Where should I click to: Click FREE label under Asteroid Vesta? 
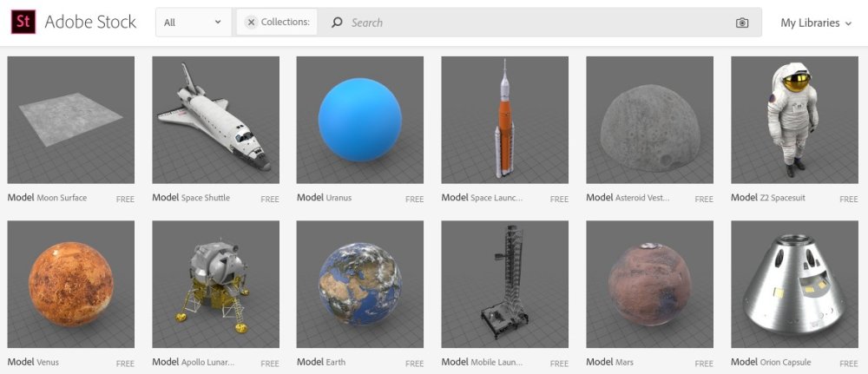(704, 200)
